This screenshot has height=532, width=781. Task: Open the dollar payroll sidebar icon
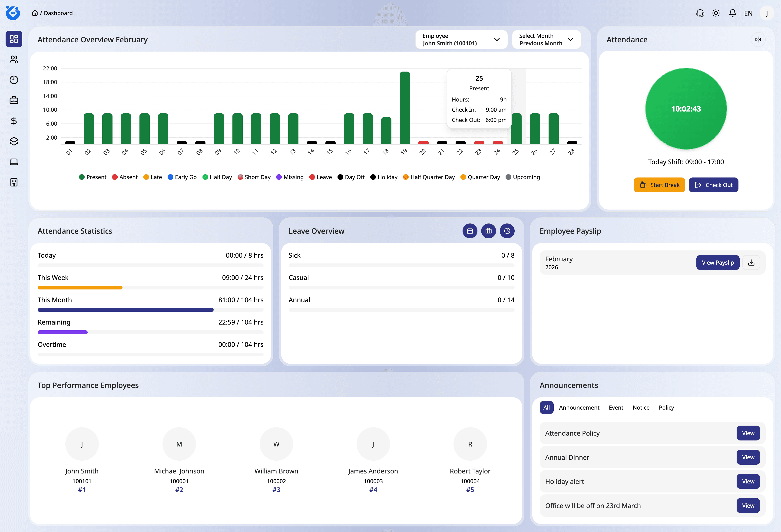pos(14,121)
